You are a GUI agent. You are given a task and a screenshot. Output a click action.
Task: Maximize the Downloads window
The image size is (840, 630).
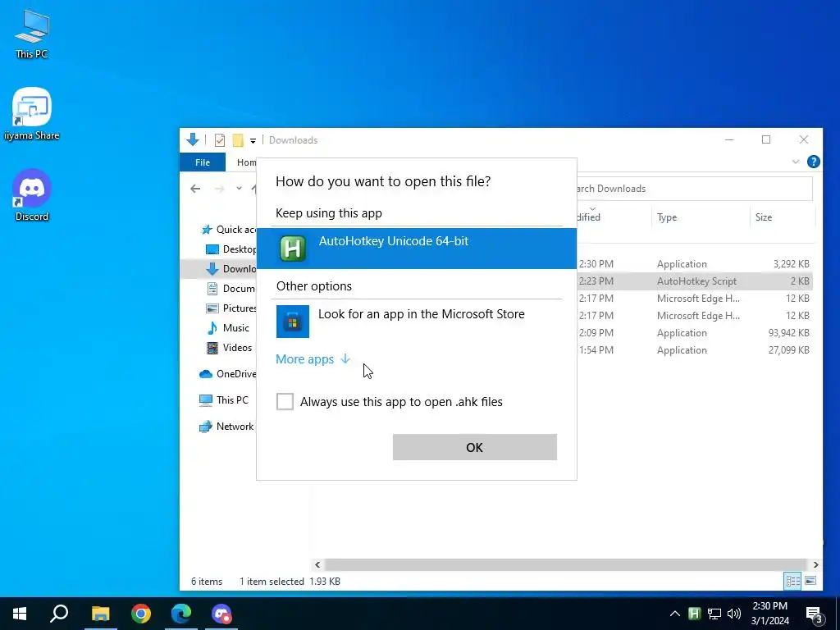click(x=766, y=139)
